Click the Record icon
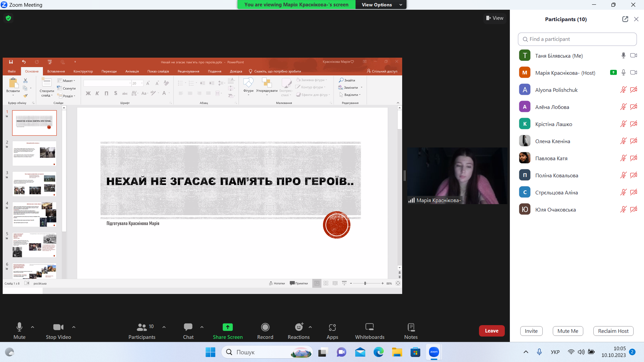Viewport: 644px width, 362px height. [265, 327]
